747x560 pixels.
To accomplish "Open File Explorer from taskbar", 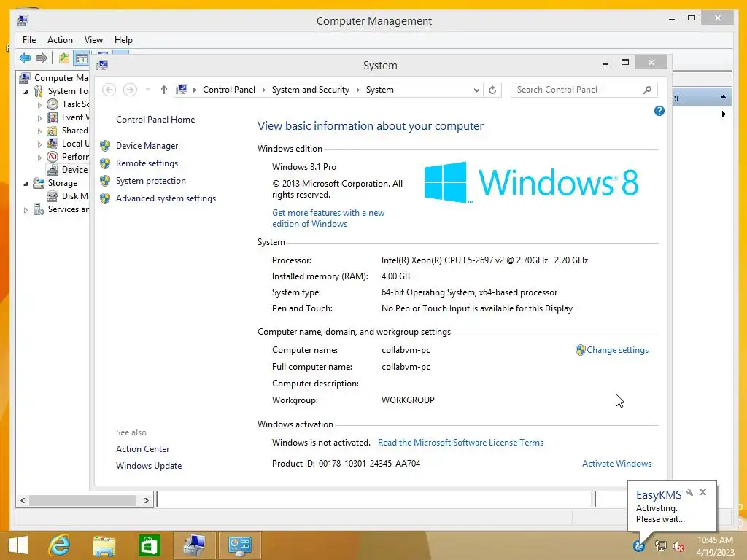I will tap(104, 545).
